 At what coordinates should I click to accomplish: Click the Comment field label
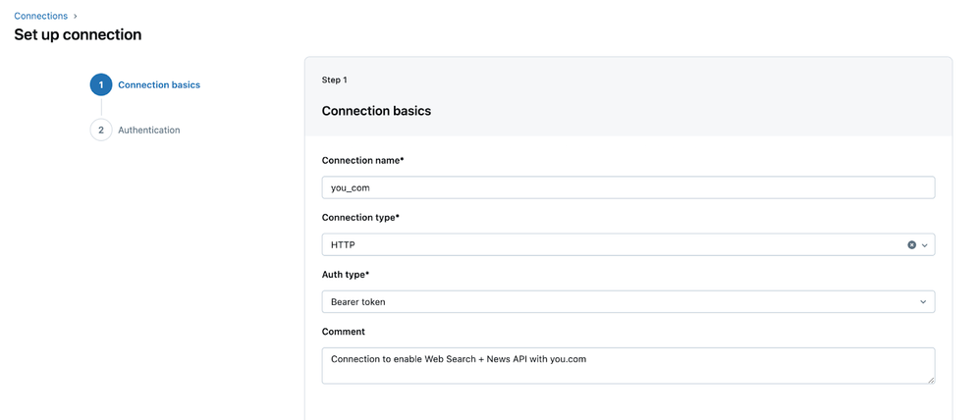[x=343, y=332]
